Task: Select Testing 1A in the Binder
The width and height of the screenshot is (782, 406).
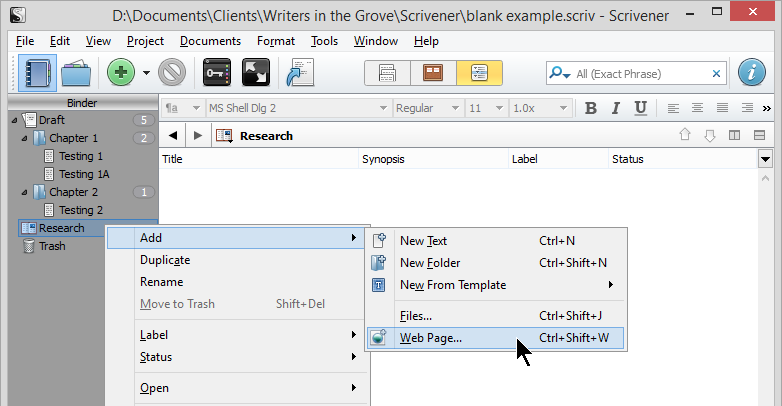Action: point(83,174)
